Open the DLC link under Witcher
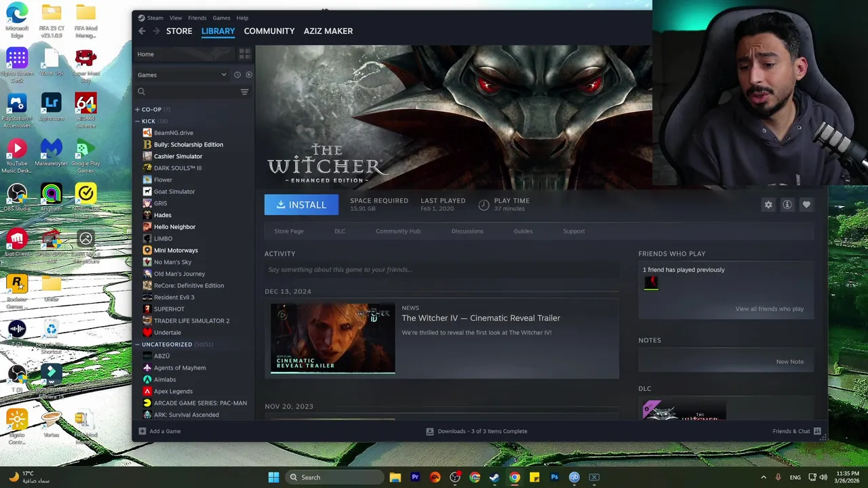868x488 pixels. click(340, 231)
